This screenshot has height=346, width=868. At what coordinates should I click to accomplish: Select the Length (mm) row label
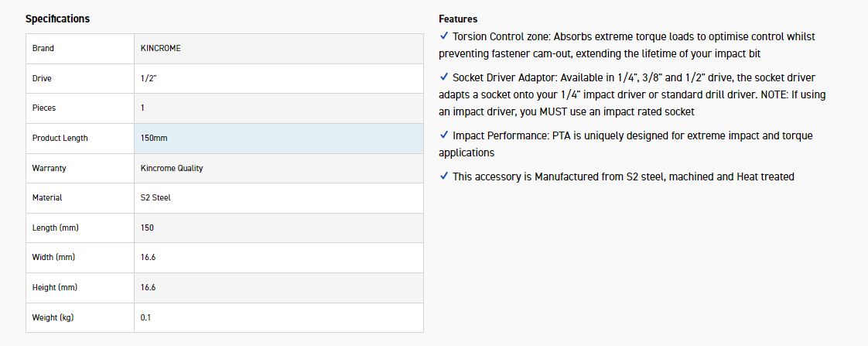56,228
